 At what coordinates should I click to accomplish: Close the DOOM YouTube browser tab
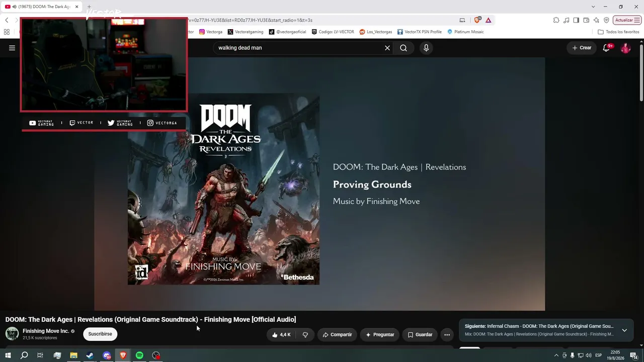point(76,7)
